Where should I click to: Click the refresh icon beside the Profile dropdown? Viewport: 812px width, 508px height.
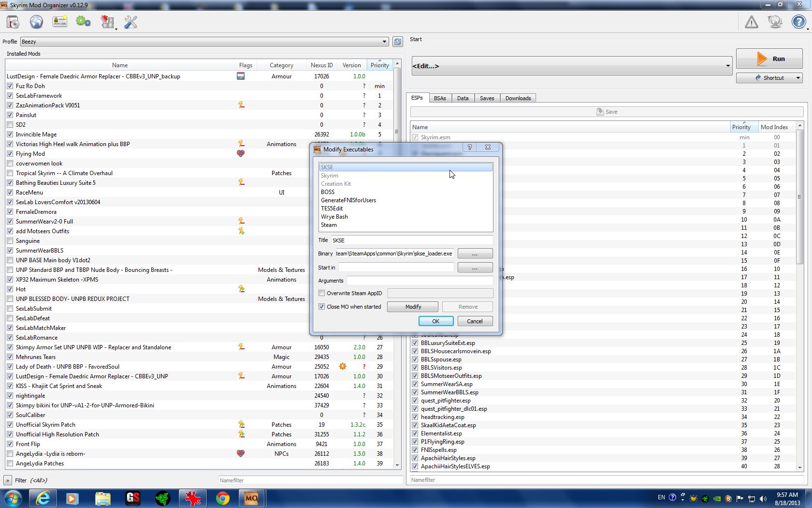coord(397,42)
